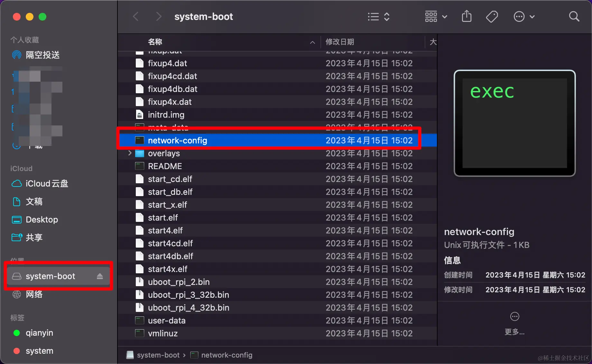This screenshot has width=592, height=364.
Task: Click the iCloud cloud icon
Action: coord(17,184)
